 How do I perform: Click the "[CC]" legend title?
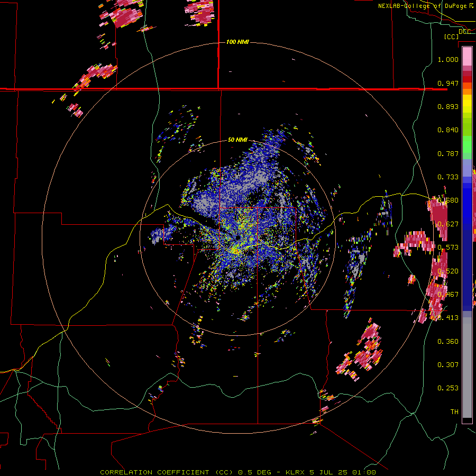451,36
